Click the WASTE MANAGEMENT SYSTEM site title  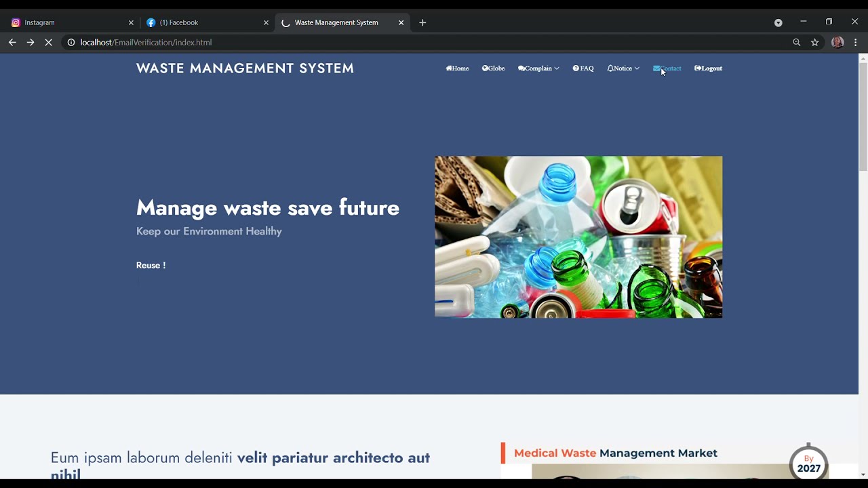coord(245,68)
